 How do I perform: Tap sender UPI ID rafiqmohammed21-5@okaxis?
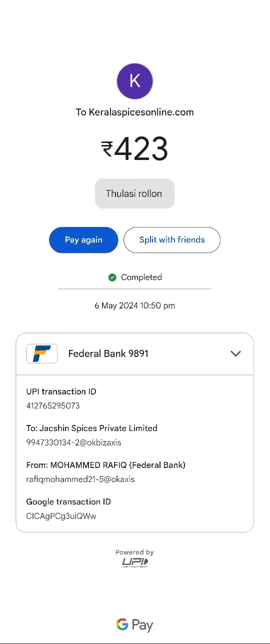point(80,479)
